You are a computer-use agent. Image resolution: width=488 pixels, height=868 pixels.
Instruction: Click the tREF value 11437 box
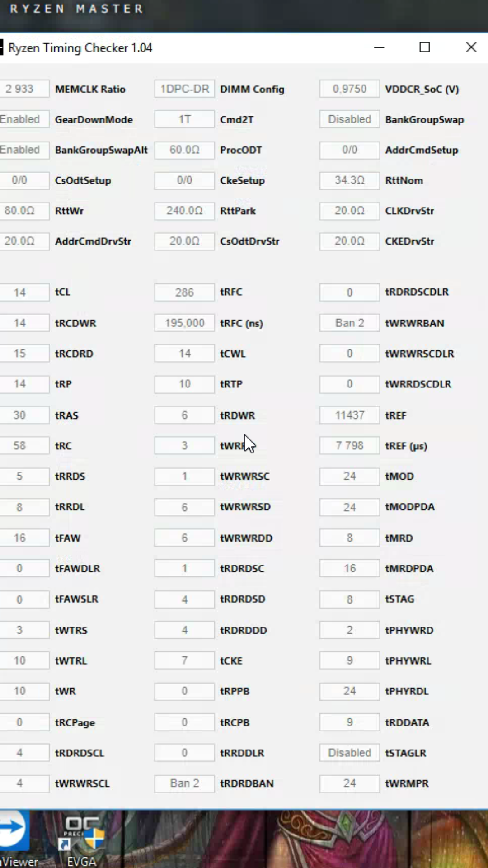(x=349, y=415)
